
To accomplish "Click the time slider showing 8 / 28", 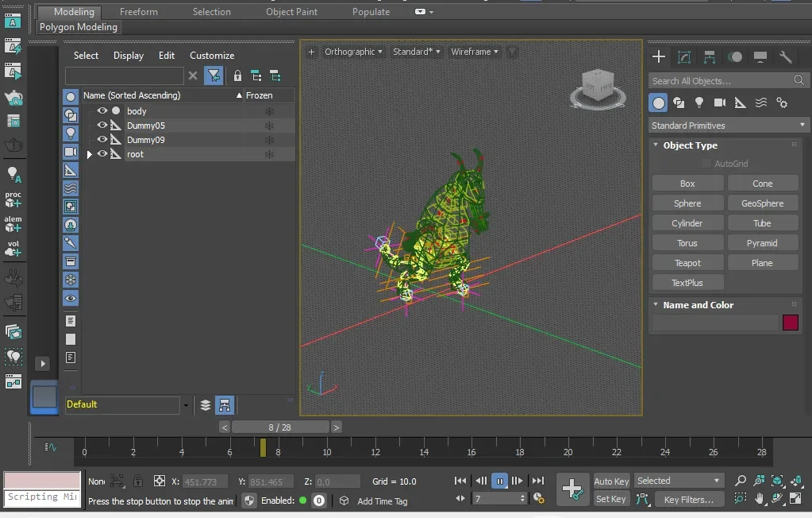I will point(280,427).
